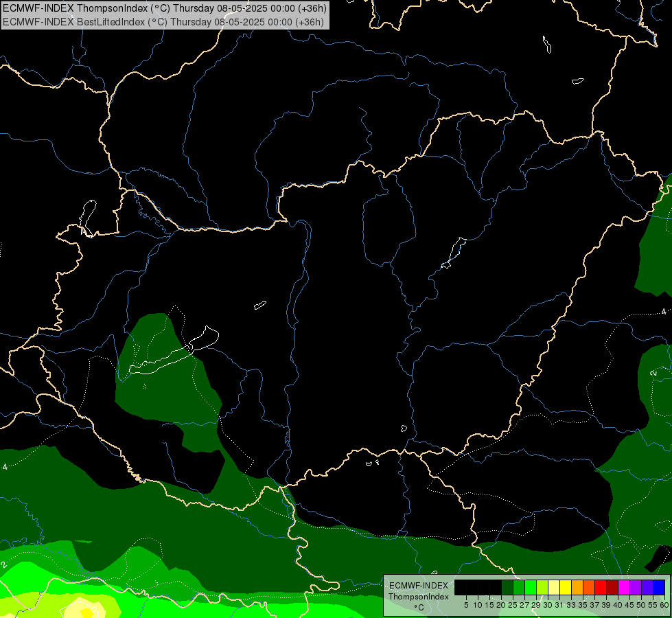Click legend tick label '20'

pyautogui.click(x=501, y=605)
